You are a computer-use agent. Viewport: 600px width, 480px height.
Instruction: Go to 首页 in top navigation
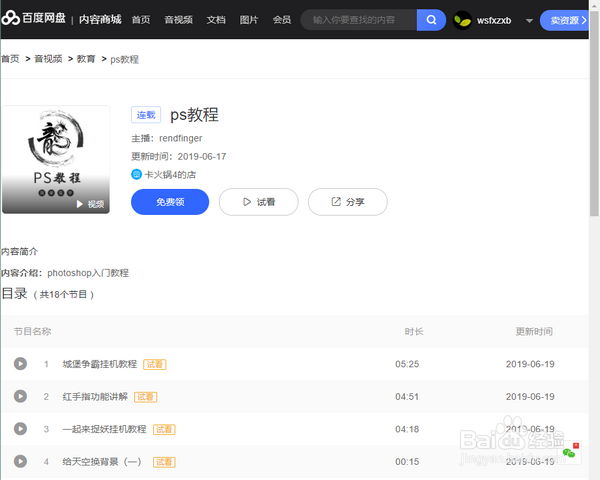coord(141,20)
